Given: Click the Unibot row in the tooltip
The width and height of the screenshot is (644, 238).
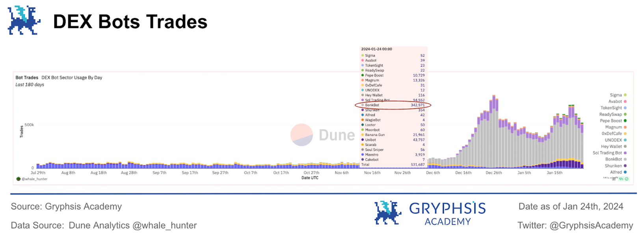Looking at the screenshot, I should (x=393, y=140).
